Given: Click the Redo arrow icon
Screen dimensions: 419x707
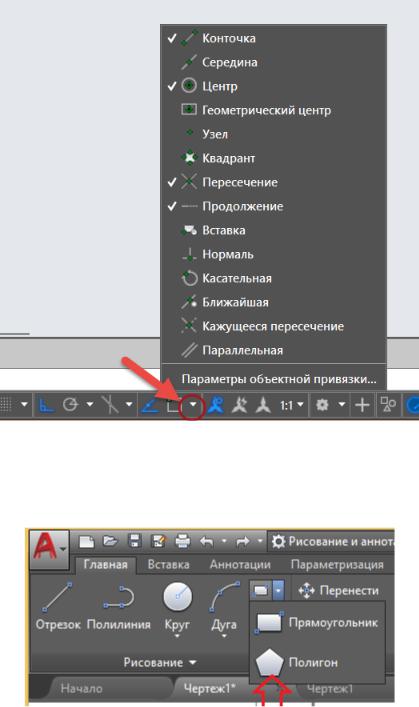Looking at the screenshot, I should [x=243, y=541].
